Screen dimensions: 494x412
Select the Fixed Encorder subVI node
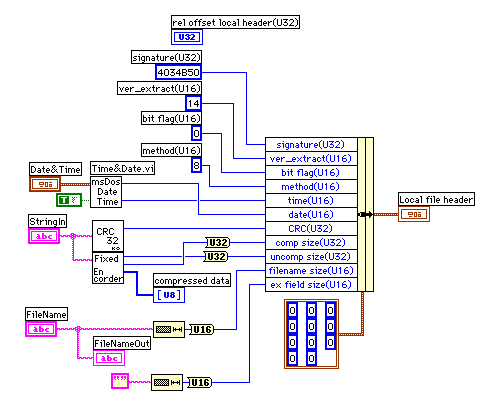click(108, 268)
